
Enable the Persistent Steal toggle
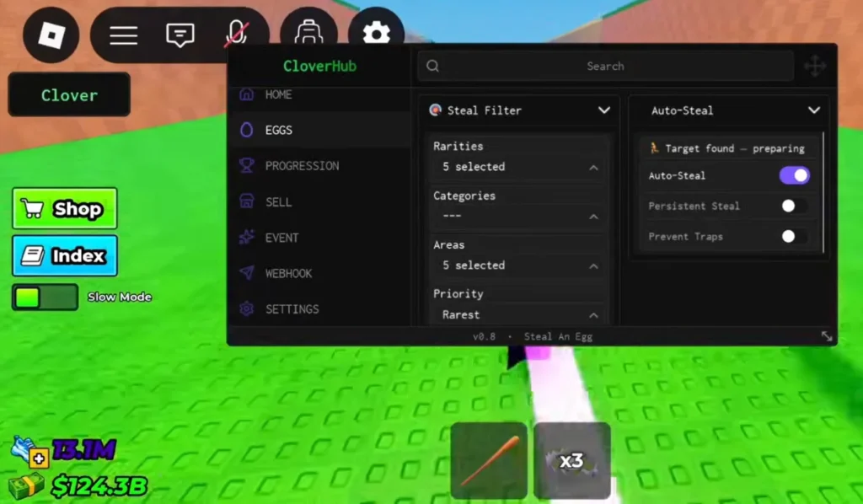tap(794, 206)
